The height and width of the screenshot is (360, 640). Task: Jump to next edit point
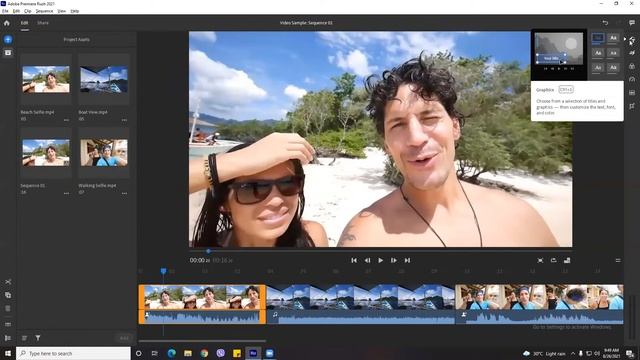click(x=407, y=260)
